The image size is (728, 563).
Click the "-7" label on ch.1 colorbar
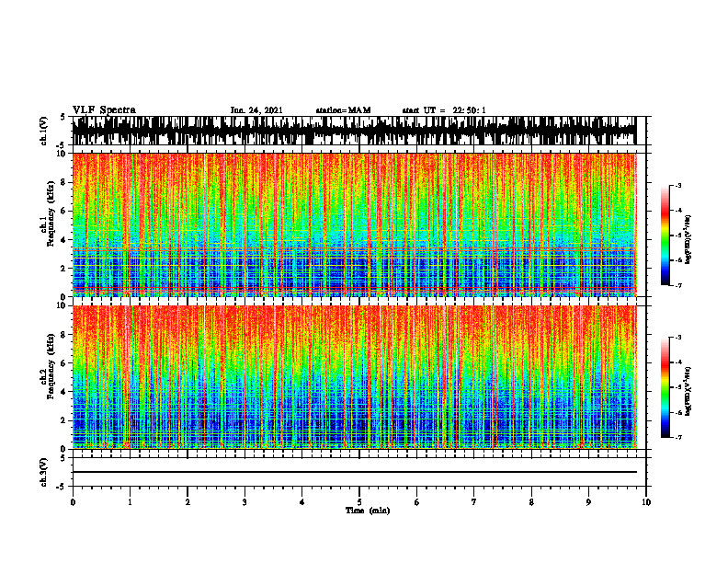pyautogui.click(x=678, y=285)
